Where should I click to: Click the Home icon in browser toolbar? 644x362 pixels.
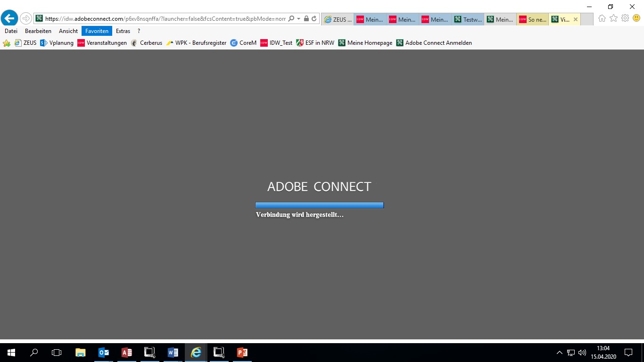(x=602, y=18)
